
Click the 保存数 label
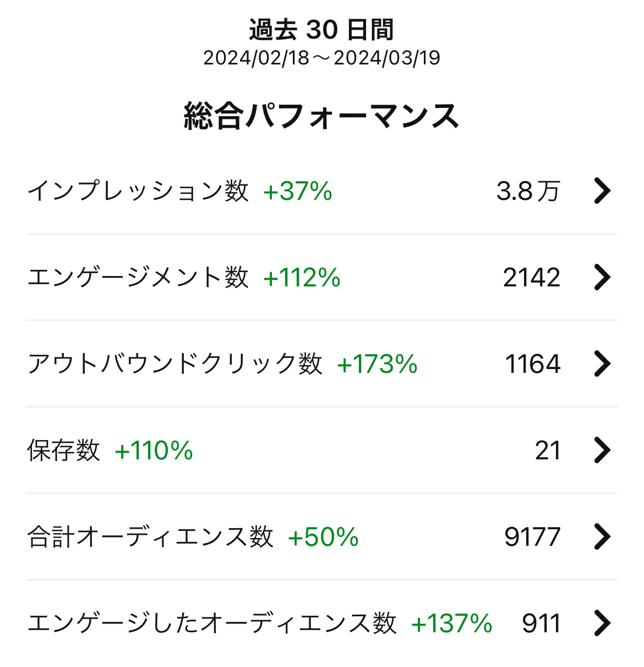64,450
